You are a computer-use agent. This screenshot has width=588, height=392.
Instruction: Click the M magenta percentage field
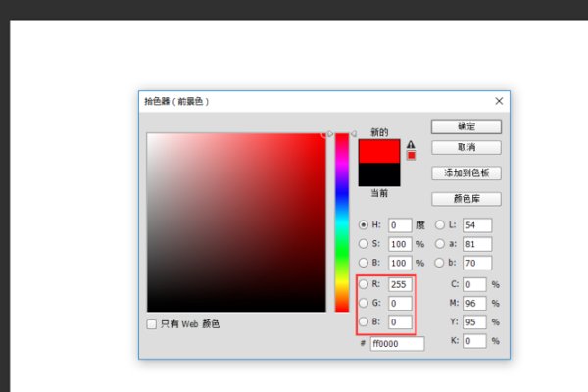pyautogui.click(x=474, y=304)
